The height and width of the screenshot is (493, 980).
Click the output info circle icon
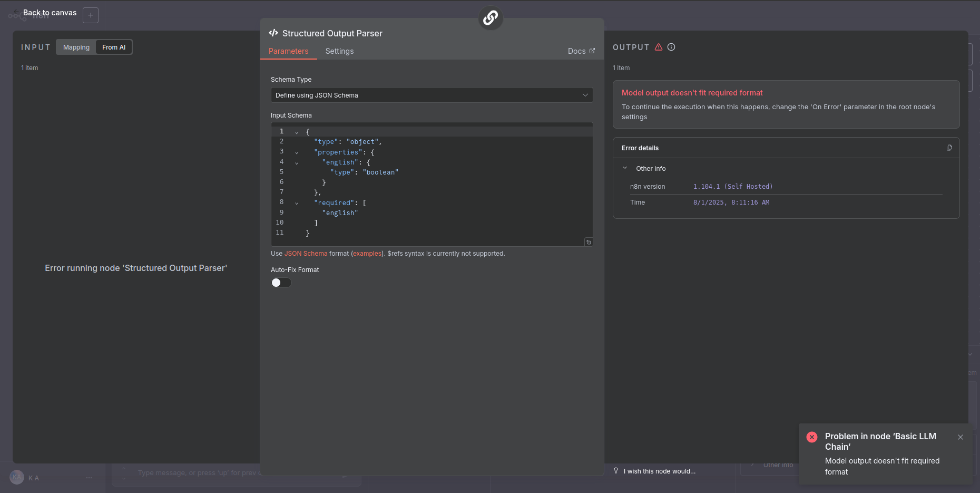(671, 47)
